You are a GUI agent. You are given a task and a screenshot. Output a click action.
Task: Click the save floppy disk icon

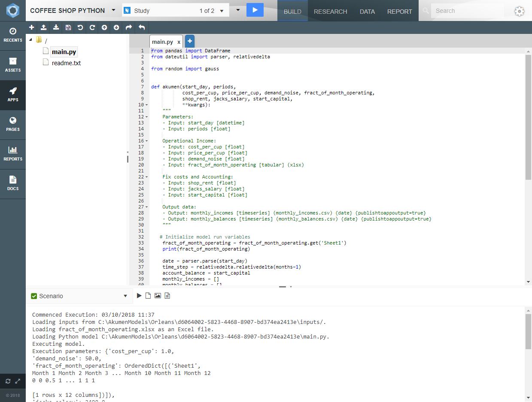tap(68, 27)
